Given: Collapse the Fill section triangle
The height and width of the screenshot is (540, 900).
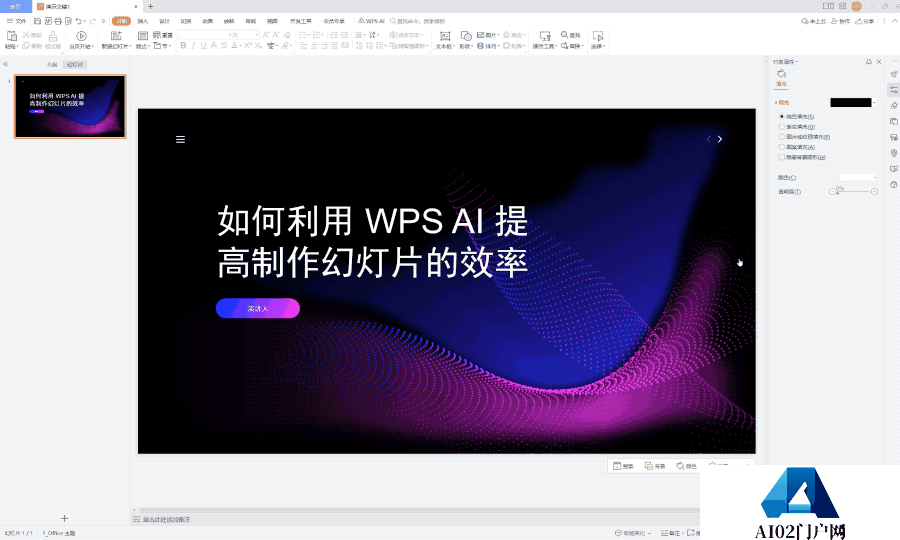Looking at the screenshot, I should (x=776, y=103).
